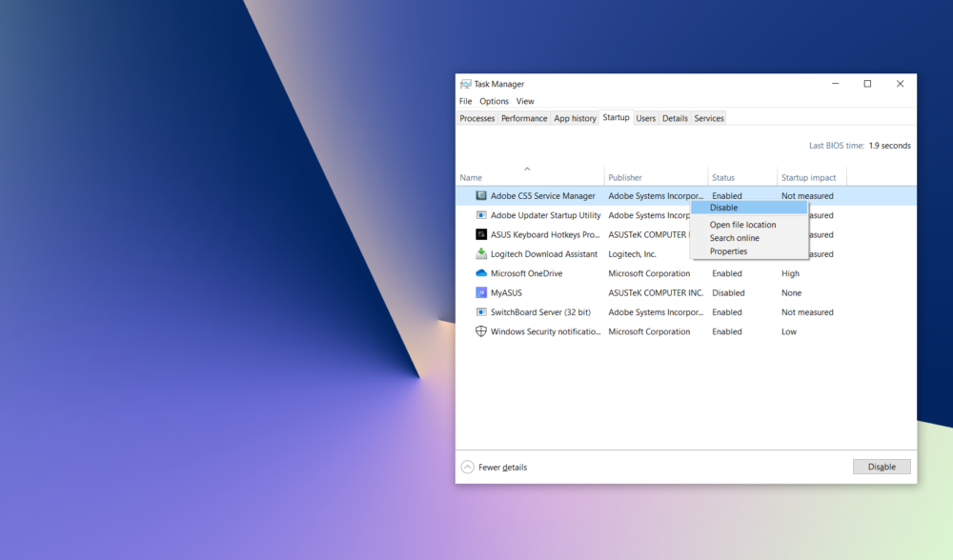Click the High startup impact of OneDrive
Viewport: 953px width, 560px height.
click(x=790, y=273)
